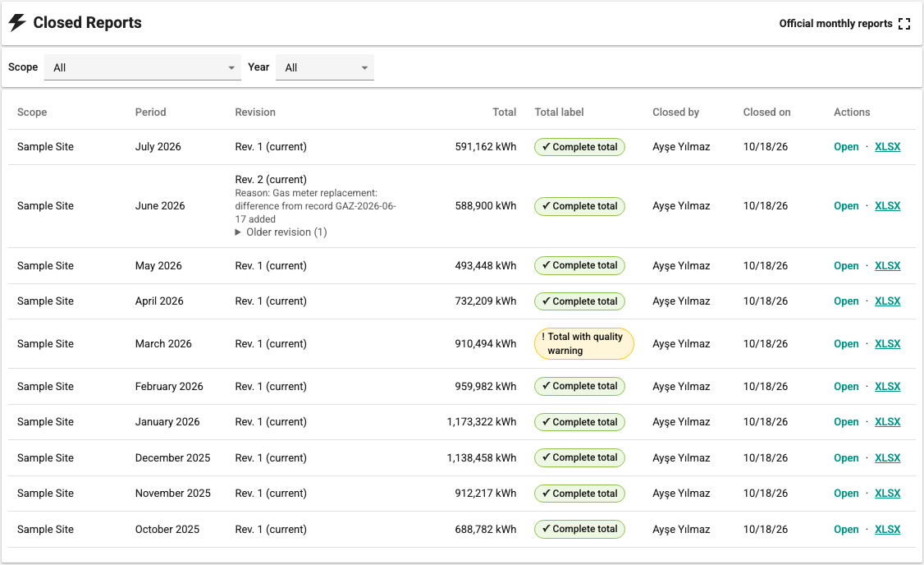
Task: Open the July 2026 report
Action: [845, 147]
